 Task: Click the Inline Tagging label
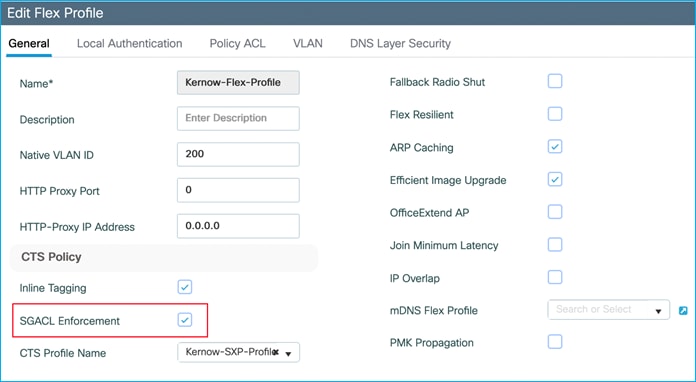tap(53, 288)
